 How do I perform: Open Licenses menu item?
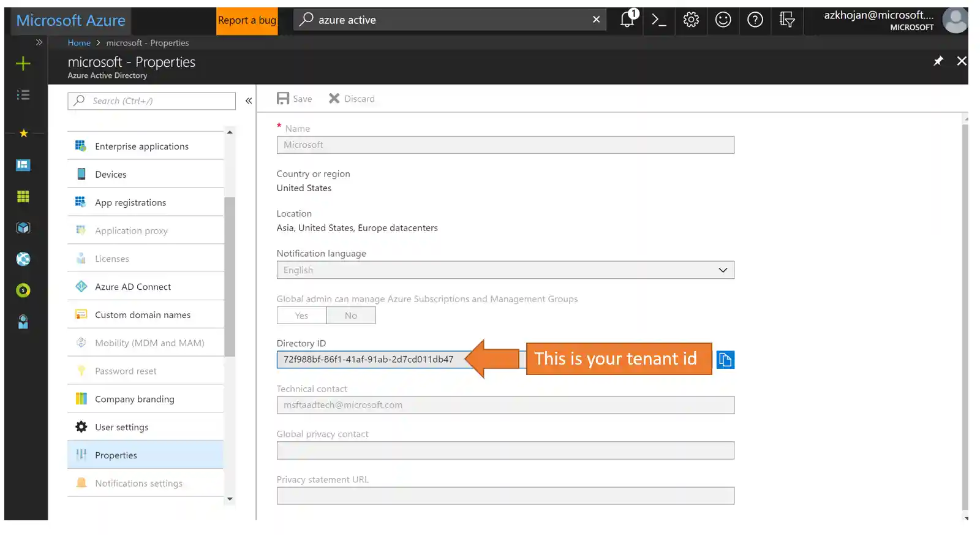tap(145, 259)
